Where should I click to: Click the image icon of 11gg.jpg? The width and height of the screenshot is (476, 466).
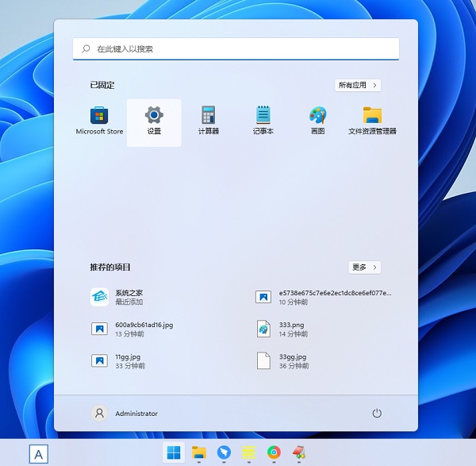pyautogui.click(x=99, y=361)
